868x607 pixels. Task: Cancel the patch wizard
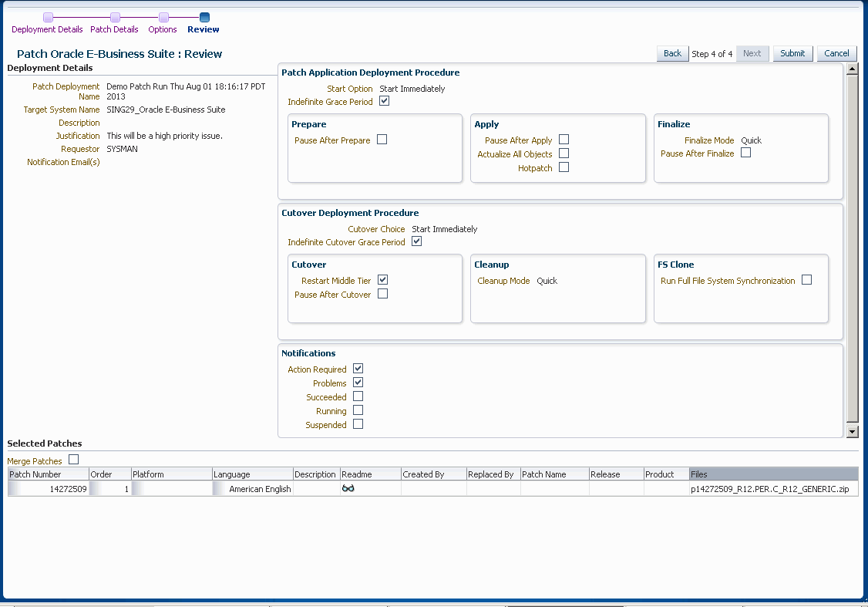point(836,53)
